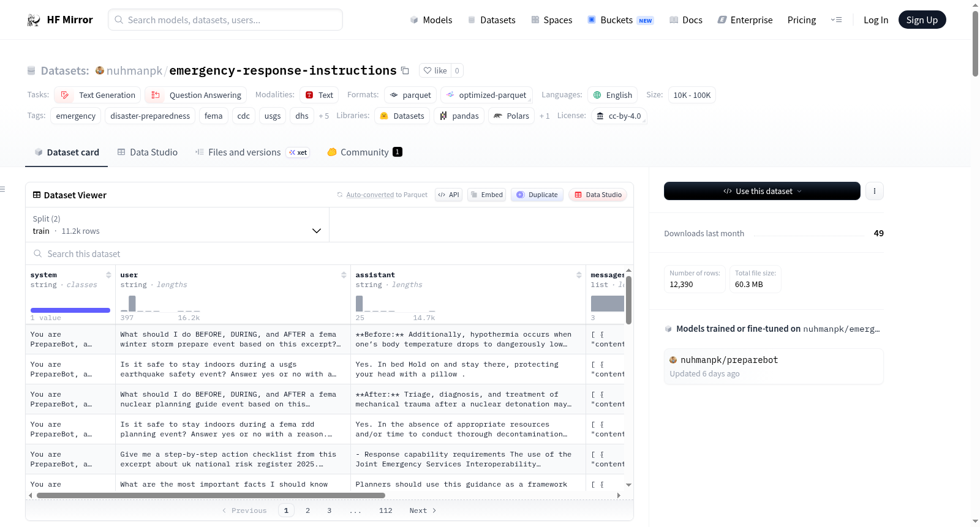Jump to page 3 of the dataset
The height and width of the screenshot is (527, 980).
click(x=329, y=510)
